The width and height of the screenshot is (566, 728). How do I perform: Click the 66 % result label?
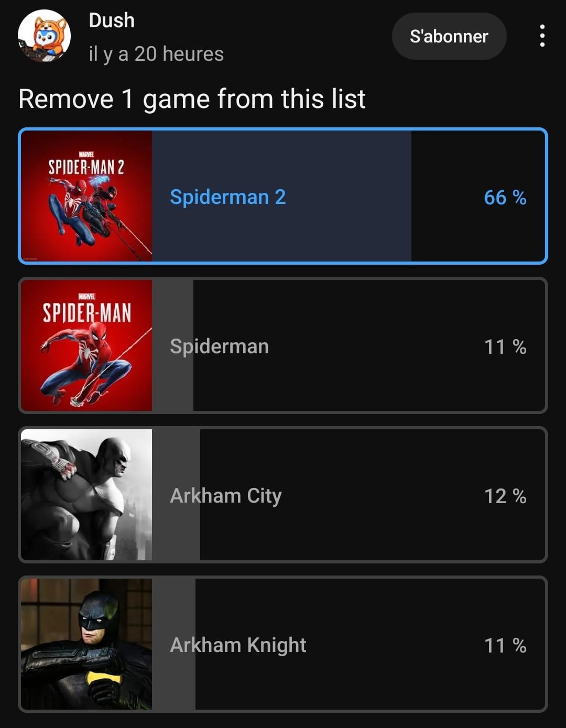505,198
